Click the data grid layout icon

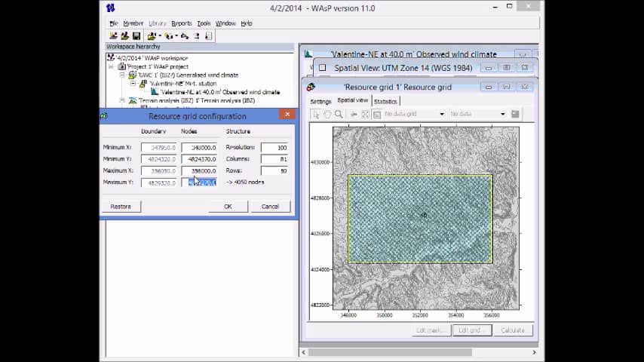pos(377,114)
